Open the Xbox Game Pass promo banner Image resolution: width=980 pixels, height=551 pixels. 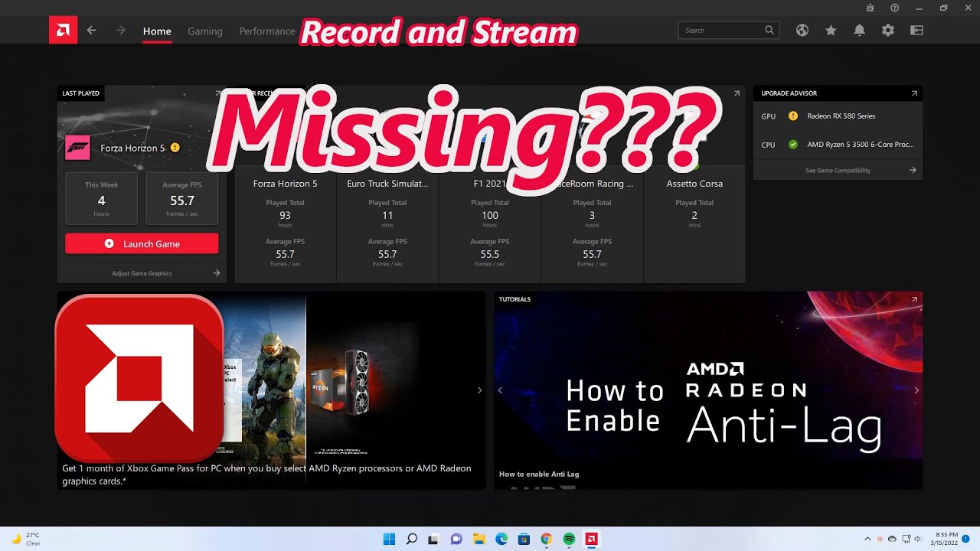click(271, 390)
